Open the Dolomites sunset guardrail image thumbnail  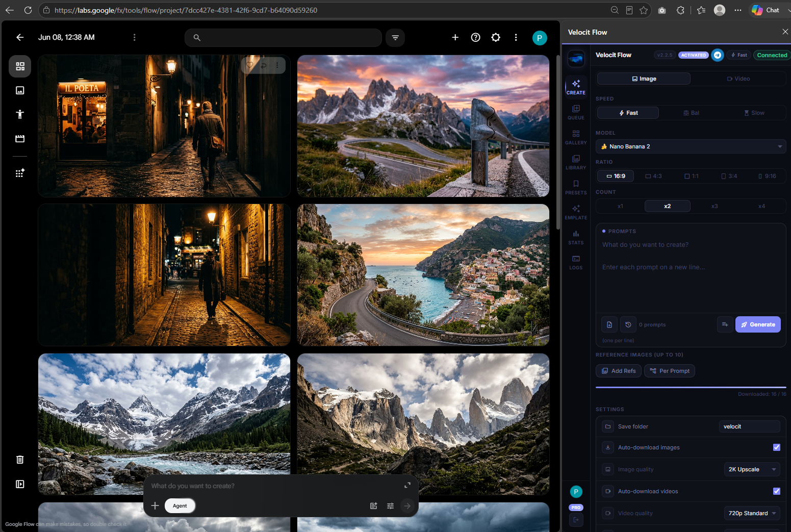pos(423,126)
